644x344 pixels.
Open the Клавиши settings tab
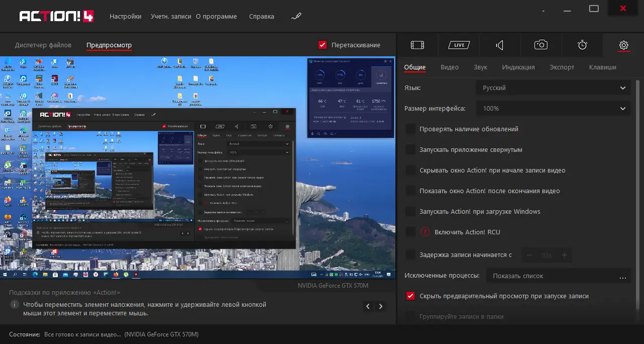(x=602, y=67)
